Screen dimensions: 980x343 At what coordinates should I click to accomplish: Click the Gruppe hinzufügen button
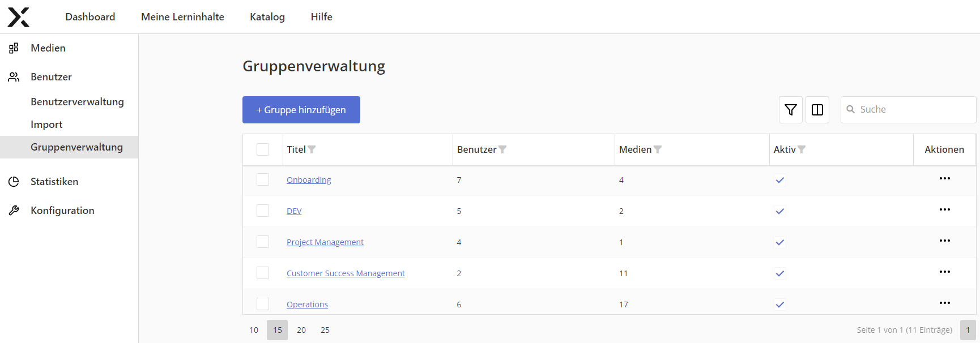(x=301, y=110)
